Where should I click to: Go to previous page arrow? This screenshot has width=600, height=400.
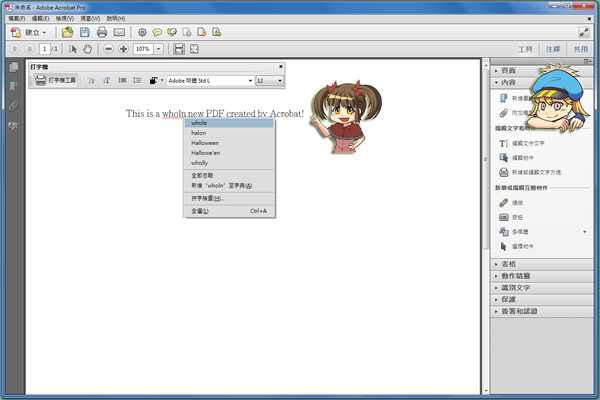15,49
